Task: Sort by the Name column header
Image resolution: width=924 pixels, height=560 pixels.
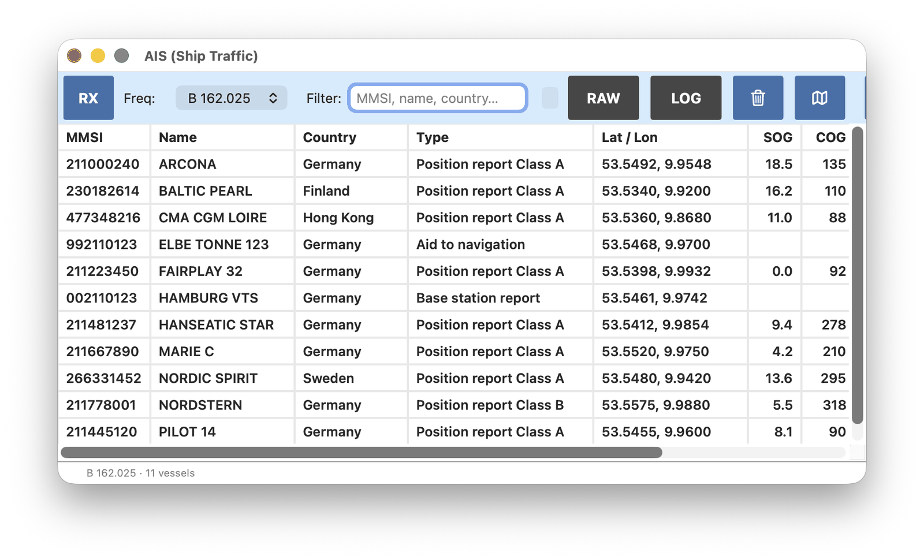Action: pyautogui.click(x=222, y=137)
